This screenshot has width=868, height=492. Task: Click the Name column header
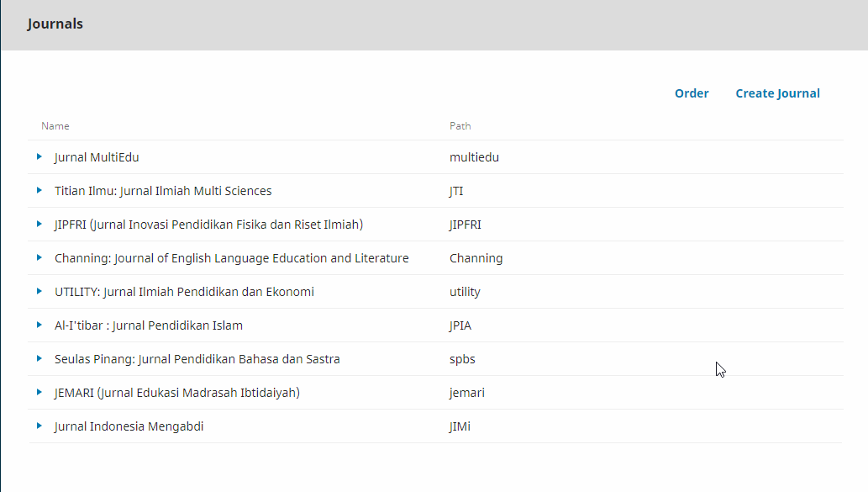(x=55, y=126)
